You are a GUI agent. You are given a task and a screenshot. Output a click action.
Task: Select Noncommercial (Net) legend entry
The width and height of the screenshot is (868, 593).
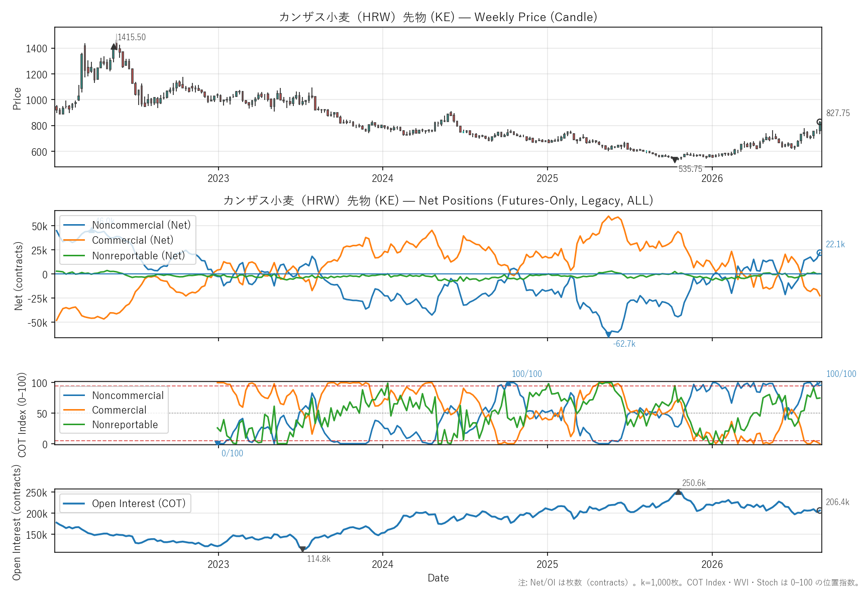[x=141, y=225]
